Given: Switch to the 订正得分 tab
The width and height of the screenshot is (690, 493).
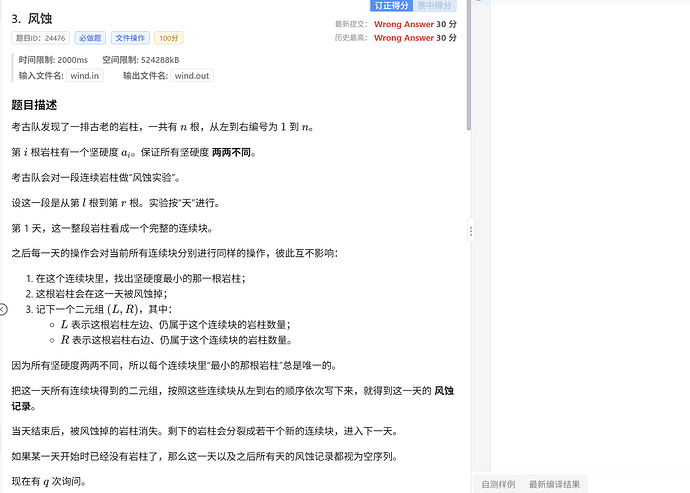Looking at the screenshot, I should point(391,5).
